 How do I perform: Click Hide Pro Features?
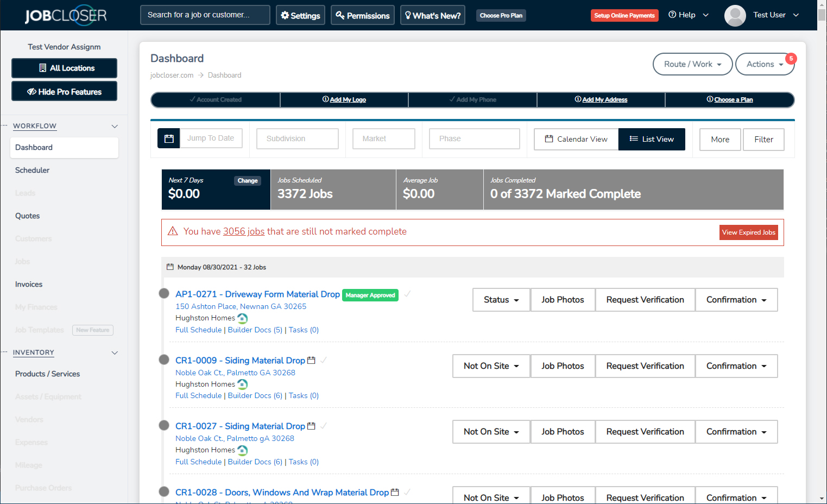click(x=64, y=91)
